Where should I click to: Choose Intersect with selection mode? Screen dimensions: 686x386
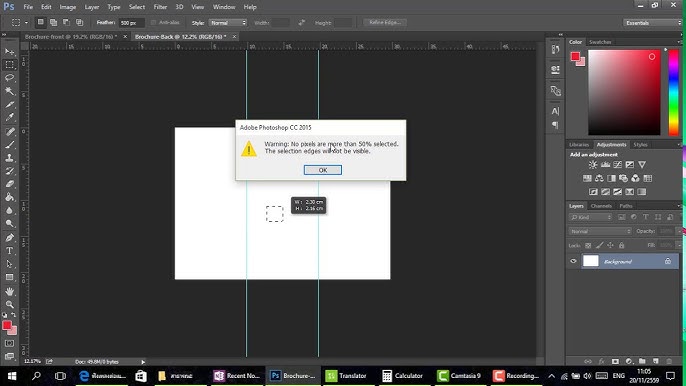click(x=80, y=22)
